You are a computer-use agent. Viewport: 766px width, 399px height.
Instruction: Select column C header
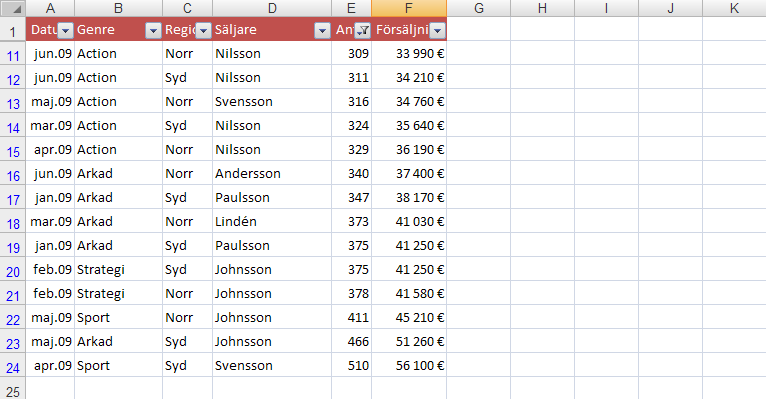pos(187,8)
